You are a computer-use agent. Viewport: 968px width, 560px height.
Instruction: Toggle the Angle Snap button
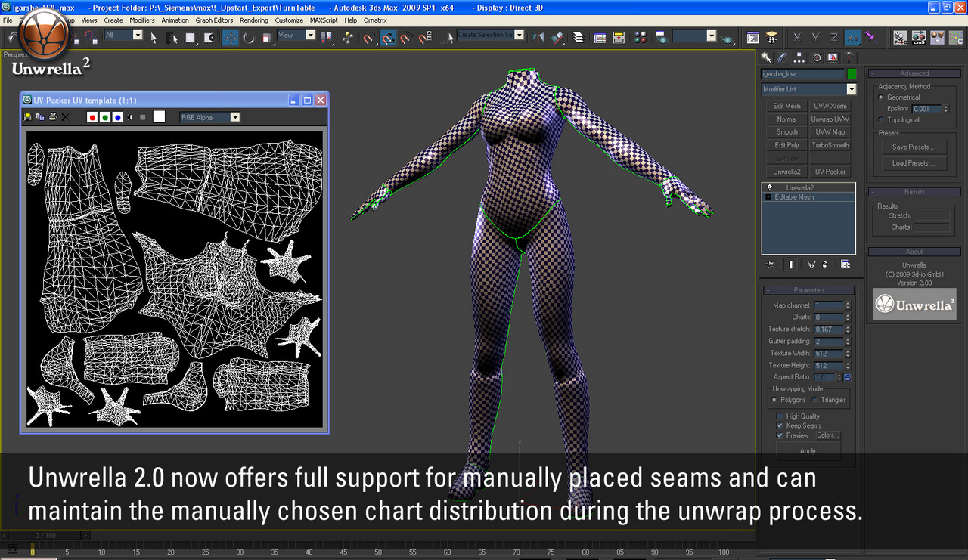coord(388,37)
